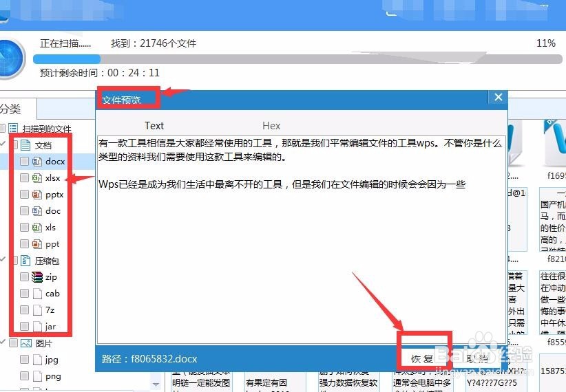Select the xls checkbox
566x392 pixels.
24,227
